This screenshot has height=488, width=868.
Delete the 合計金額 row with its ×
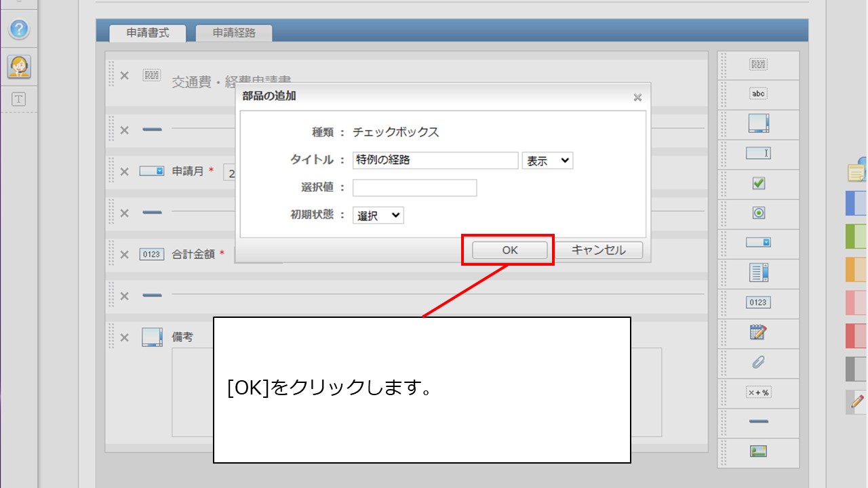click(x=124, y=254)
